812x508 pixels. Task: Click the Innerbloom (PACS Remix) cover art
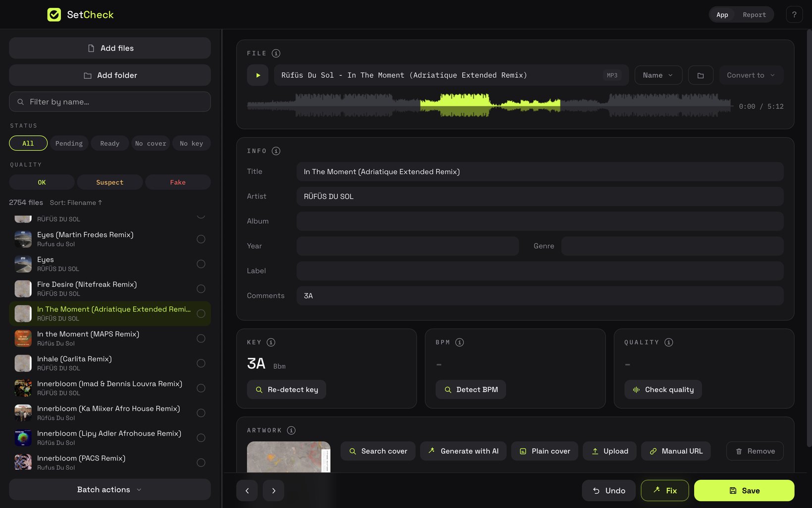23,462
